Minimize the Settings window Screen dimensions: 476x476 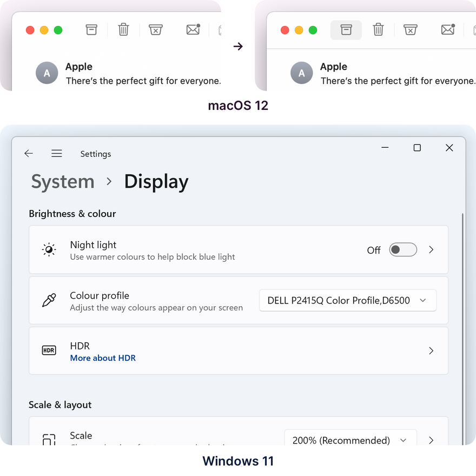(385, 148)
